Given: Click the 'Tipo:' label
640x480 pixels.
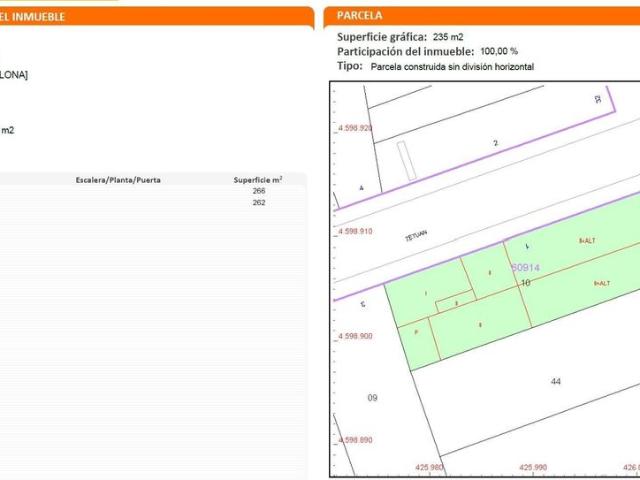Looking at the screenshot, I should click(350, 66).
